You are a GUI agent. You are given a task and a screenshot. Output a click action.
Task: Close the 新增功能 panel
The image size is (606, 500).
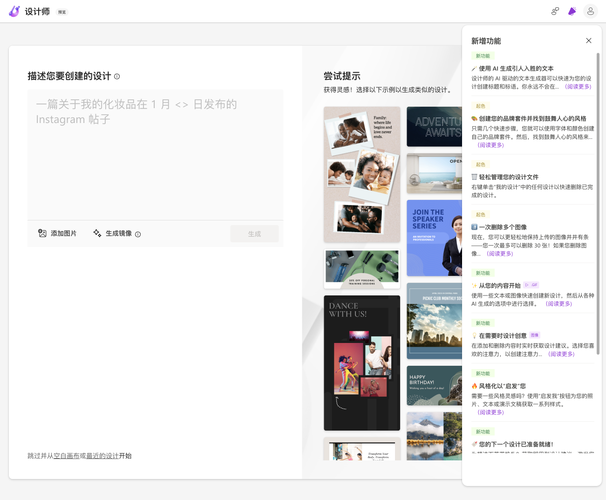(x=588, y=40)
